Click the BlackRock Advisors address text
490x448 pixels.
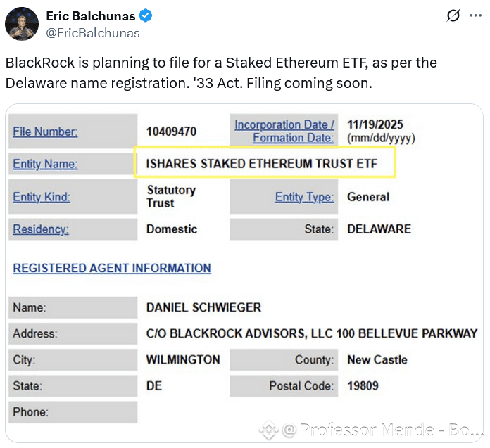pos(312,334)
